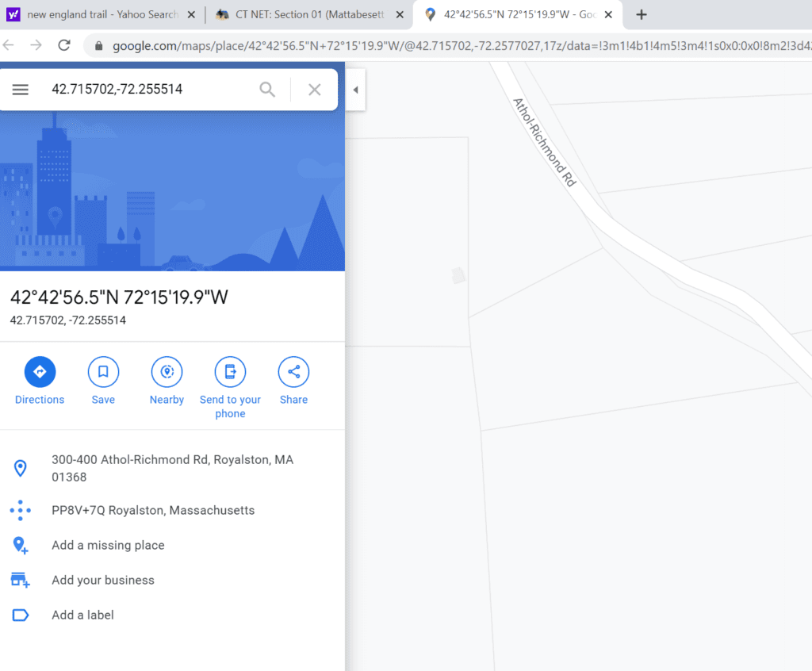Open the Google Maps hamburger menu

(x=21, y=90)
